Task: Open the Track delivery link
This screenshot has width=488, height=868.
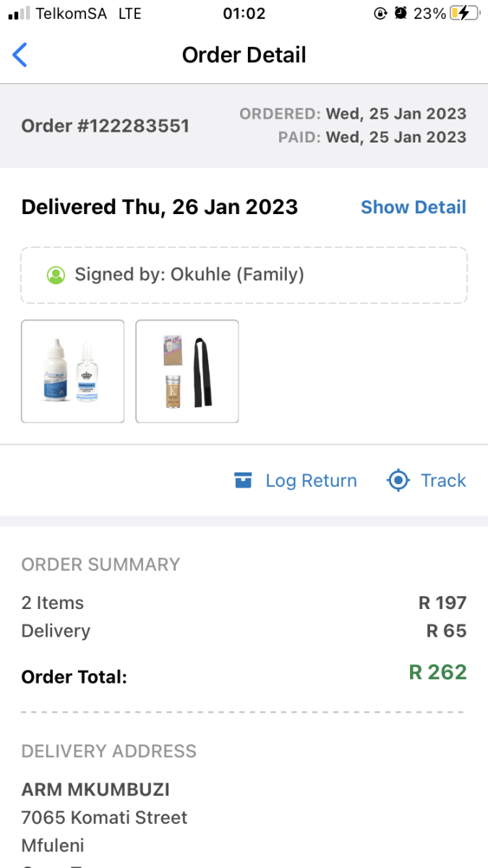Action: 442,480
